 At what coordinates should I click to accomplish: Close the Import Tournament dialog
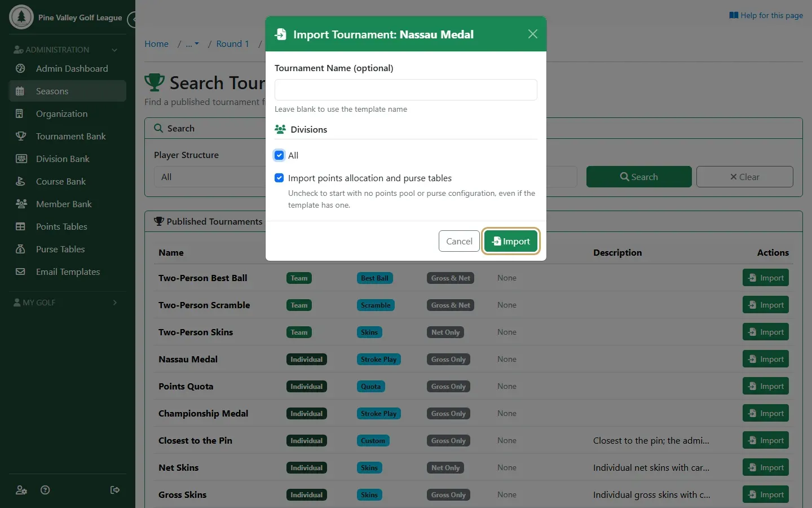pyautogui.click(x=532, y=34)
